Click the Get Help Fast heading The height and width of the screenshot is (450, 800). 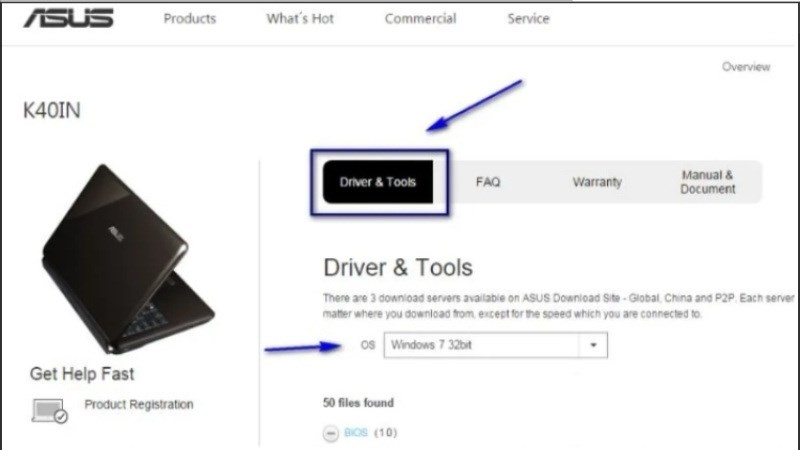(82, 374)
